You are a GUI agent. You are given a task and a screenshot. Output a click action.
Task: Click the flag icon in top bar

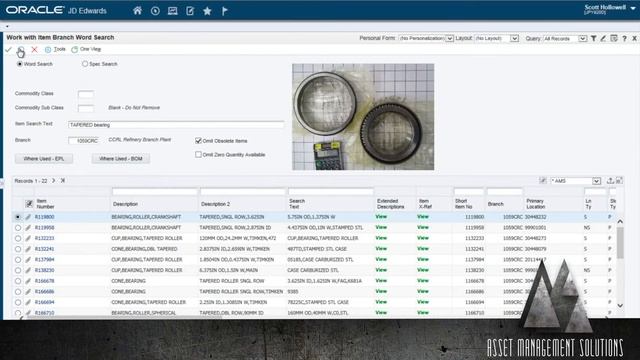(224, 11)
